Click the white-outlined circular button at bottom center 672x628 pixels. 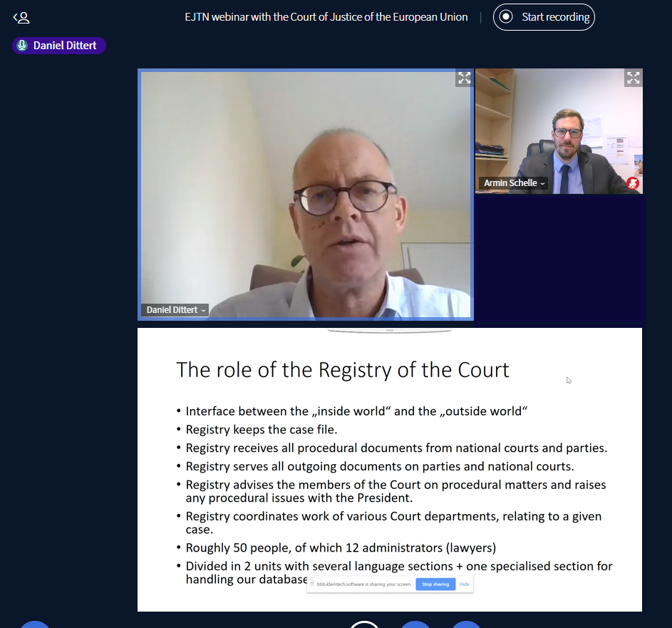tap(364, 624)
